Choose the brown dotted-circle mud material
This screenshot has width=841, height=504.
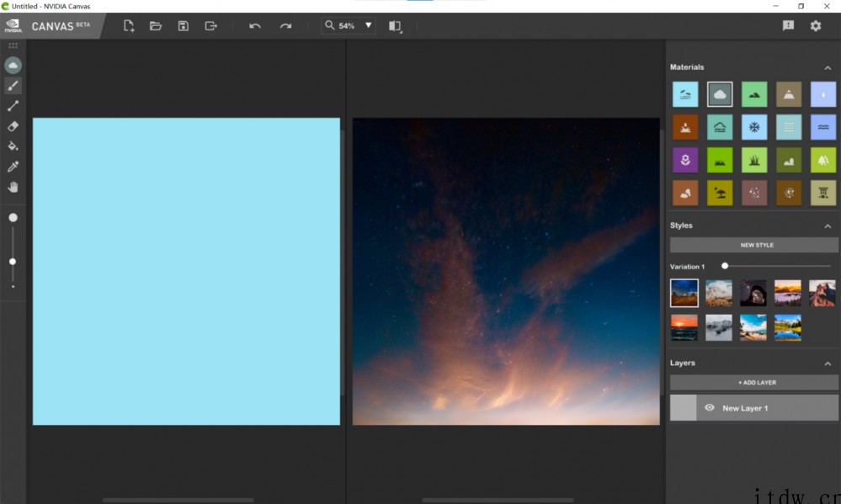coord(789,193)
